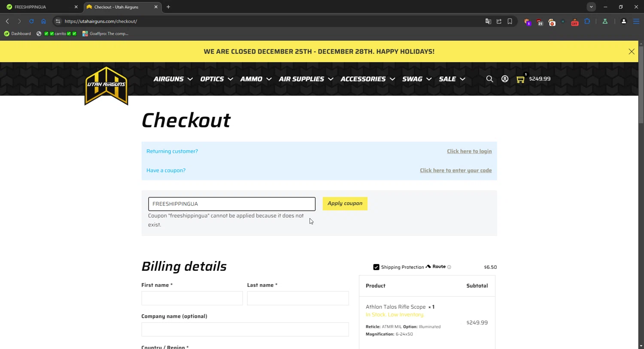
Task: Open a new browser tab
Action: [168, 7]
